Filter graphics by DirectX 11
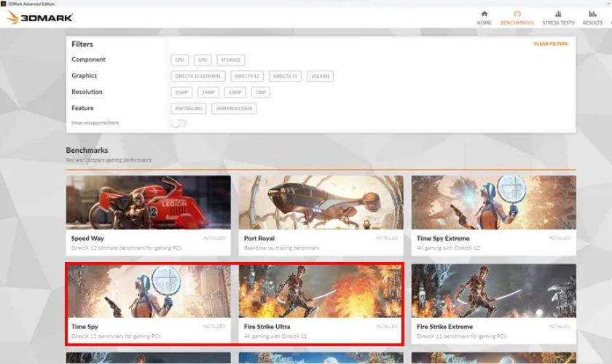The width and height of the screenshot is (612, 364). coord(285,76)
